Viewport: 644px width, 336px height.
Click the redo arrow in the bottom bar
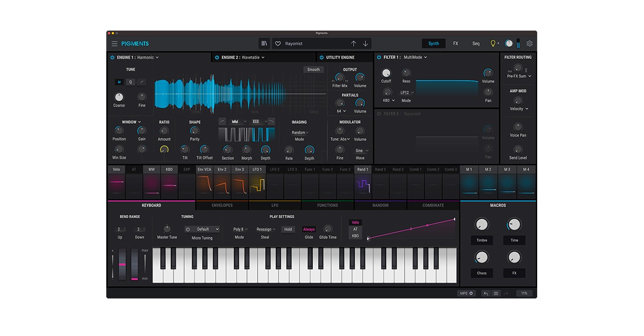coord(506,293)
